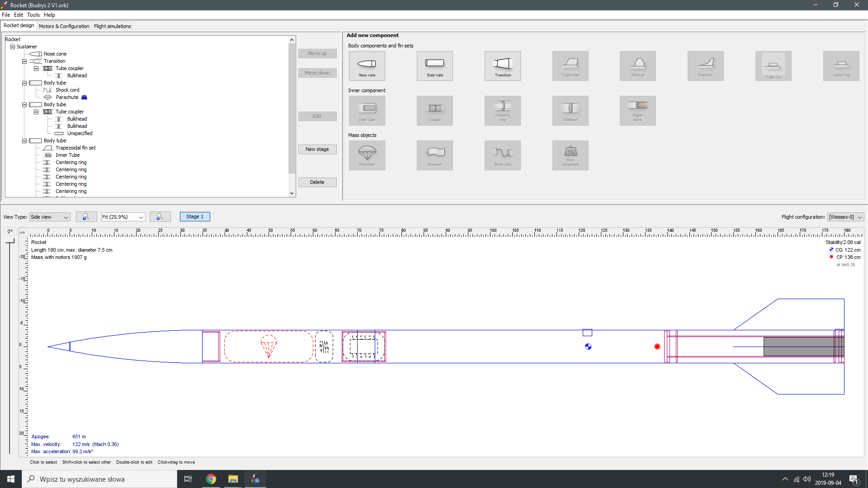Viewport: 868px width, 488px height.
Task: Click the Parachute mass object icon
Action: point(367,155)
